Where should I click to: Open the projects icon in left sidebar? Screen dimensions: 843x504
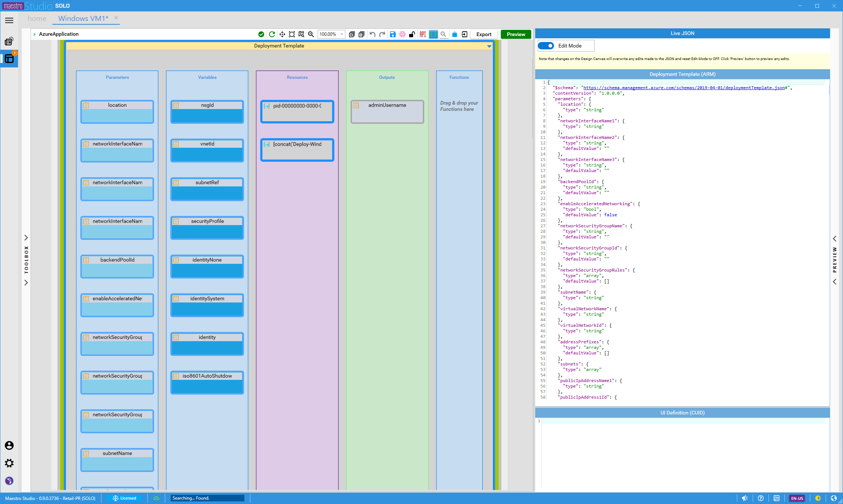[9, 41]
